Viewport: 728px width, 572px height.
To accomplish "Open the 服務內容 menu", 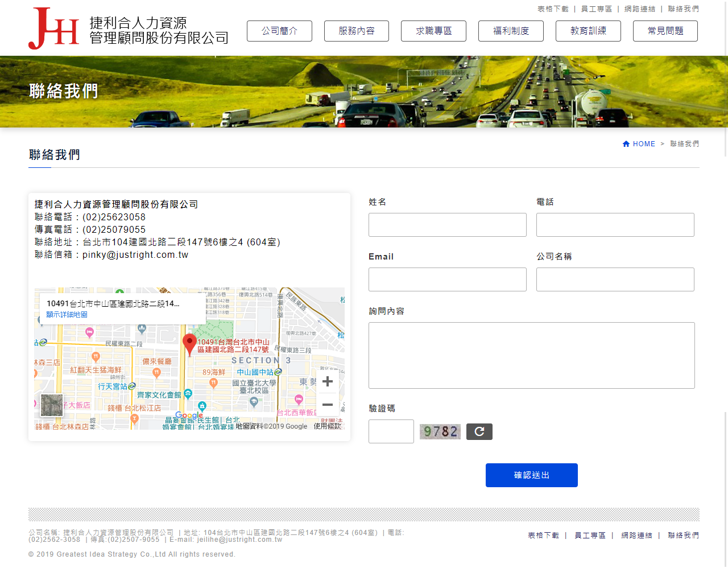I will [x=357, y=31].
